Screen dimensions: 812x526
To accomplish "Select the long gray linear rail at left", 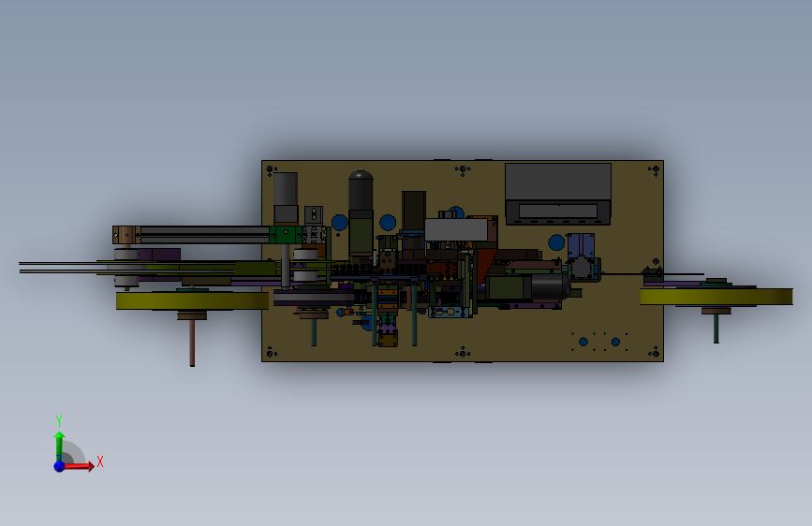I will coord(204,235).
